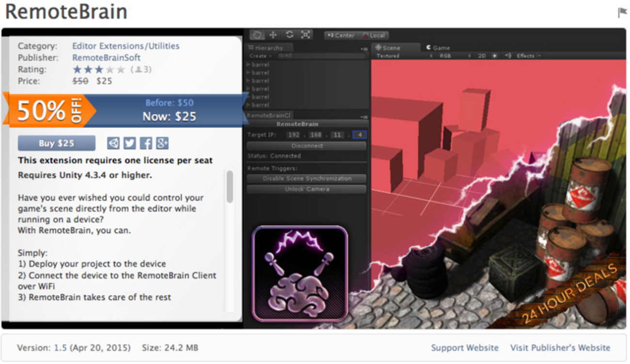Share on Facebook icon

coord(146,143)
